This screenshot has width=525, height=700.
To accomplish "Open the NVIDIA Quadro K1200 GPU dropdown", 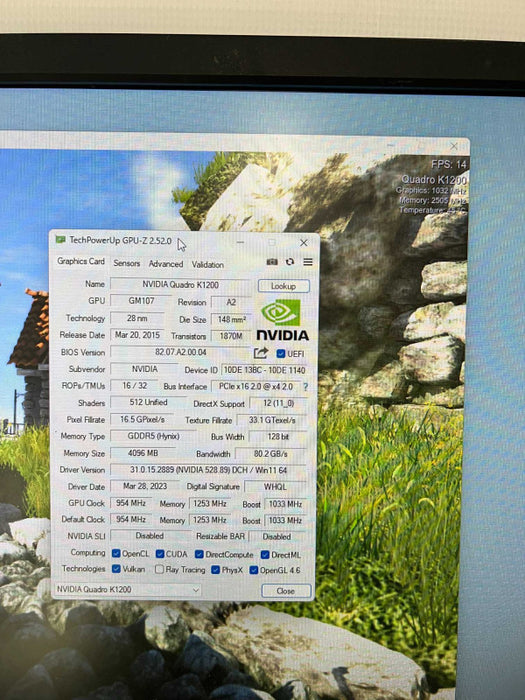I will [128, 590].
